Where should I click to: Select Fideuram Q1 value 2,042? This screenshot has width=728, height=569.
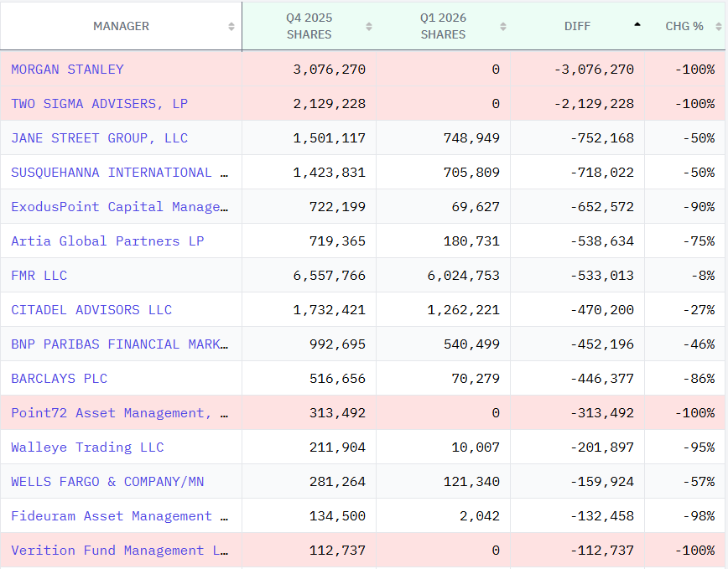(480, 515)
